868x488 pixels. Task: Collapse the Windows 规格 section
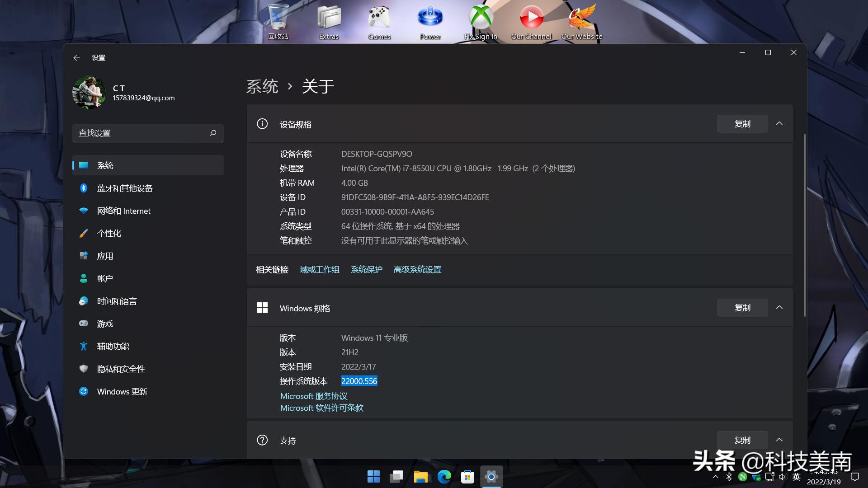pyautogui.click(x=779, y=308)
